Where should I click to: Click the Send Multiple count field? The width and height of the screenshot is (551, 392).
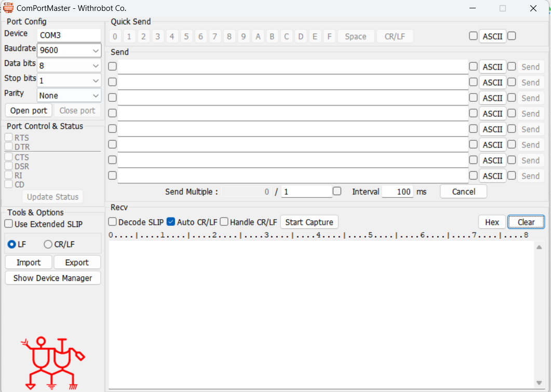click(x=307, y=192)
